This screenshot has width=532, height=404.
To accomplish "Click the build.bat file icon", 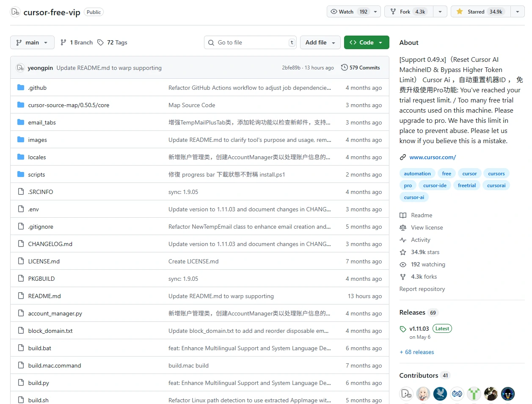I will [x=21, y=348].
